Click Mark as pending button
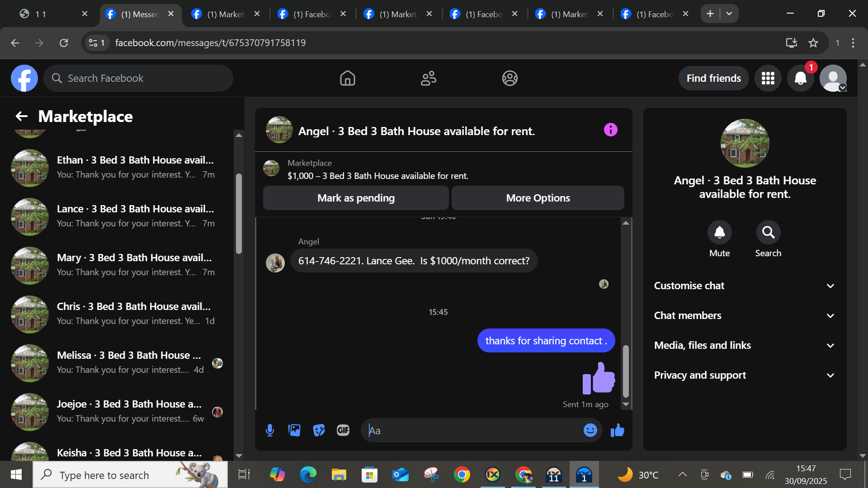Viewport: 868px width, 488px height. (x=356, y=198)
